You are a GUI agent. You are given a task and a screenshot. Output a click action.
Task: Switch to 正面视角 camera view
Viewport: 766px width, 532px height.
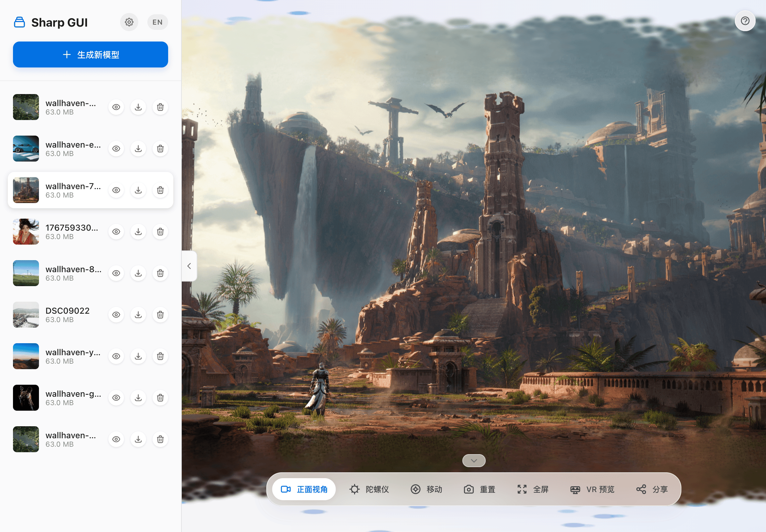pos(304,489)
